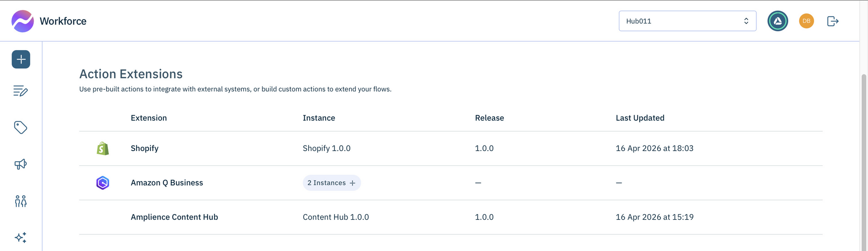Image resolution: width=868 pixels, height=251 pixels.
Task: Click the Workforce logo icon
Action: 23,21
